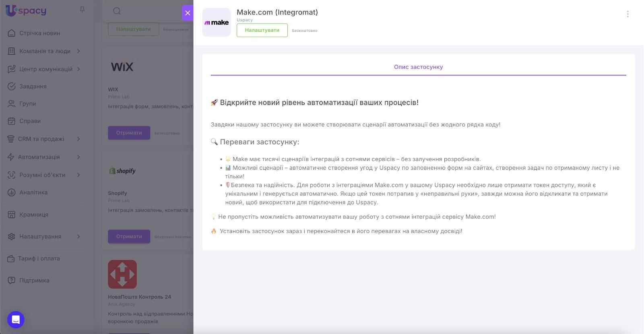The height and width of the screenshot is (334, 644).
Task: Click the Uspacy logo
Action: click(26, 11)
